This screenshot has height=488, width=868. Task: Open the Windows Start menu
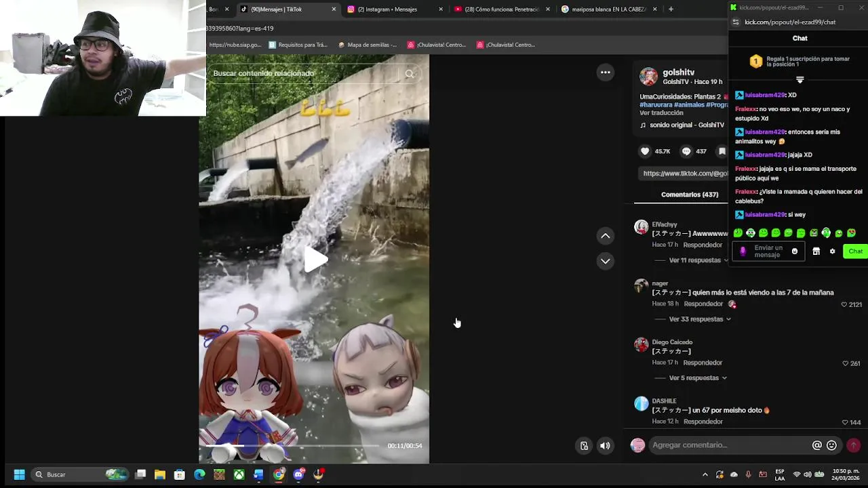[x=19, y=474]
